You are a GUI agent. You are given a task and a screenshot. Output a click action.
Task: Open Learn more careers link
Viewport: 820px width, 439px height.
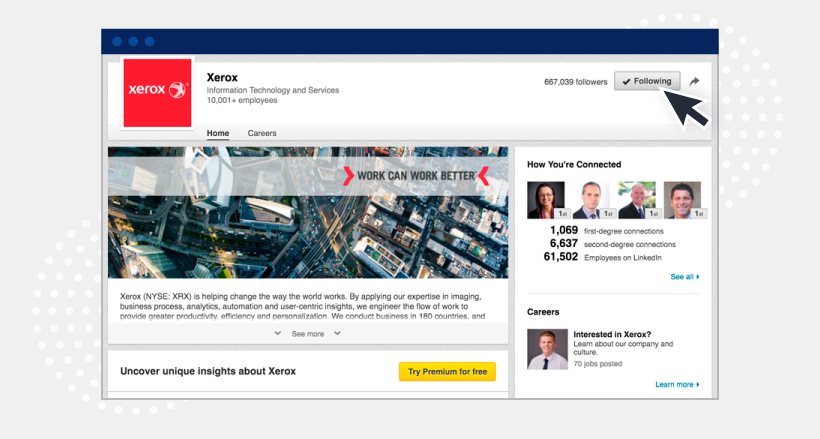[677, 385]
